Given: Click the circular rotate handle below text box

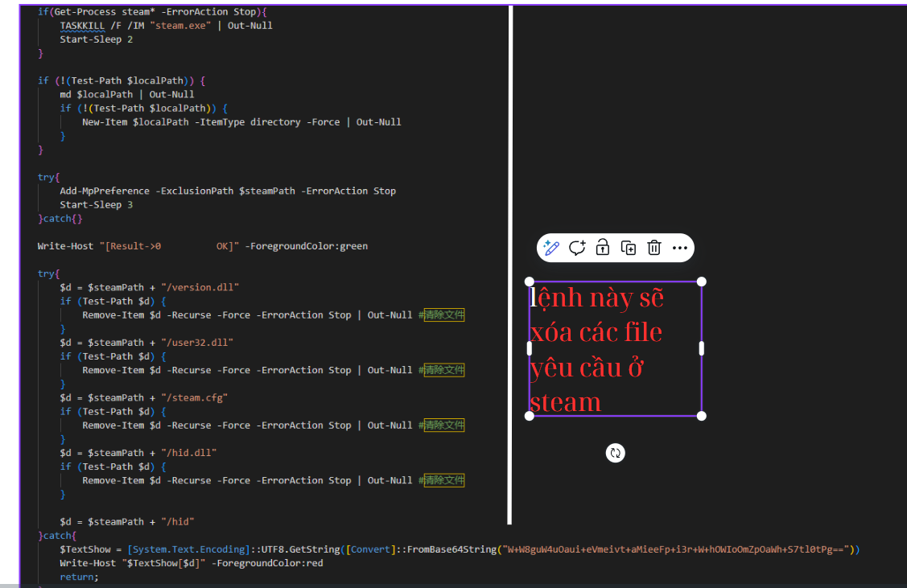Looking at the screenshot, I should (616, 453).
